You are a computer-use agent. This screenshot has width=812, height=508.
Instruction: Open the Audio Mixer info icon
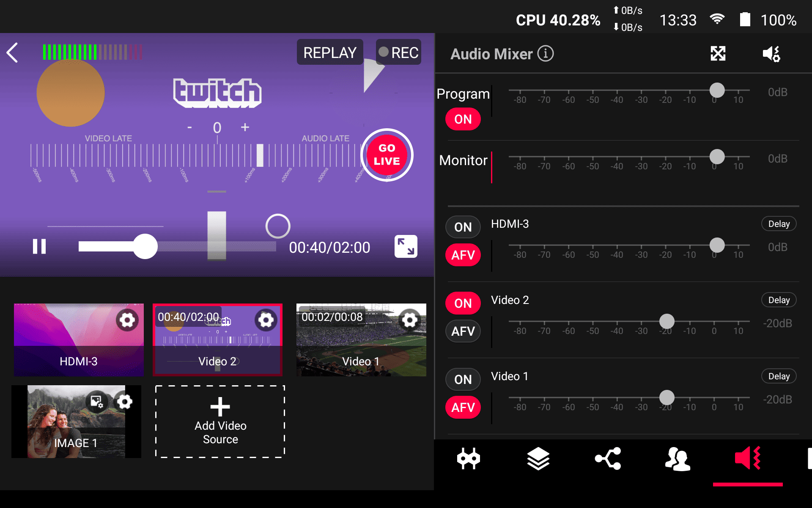[x=546, y=54]
